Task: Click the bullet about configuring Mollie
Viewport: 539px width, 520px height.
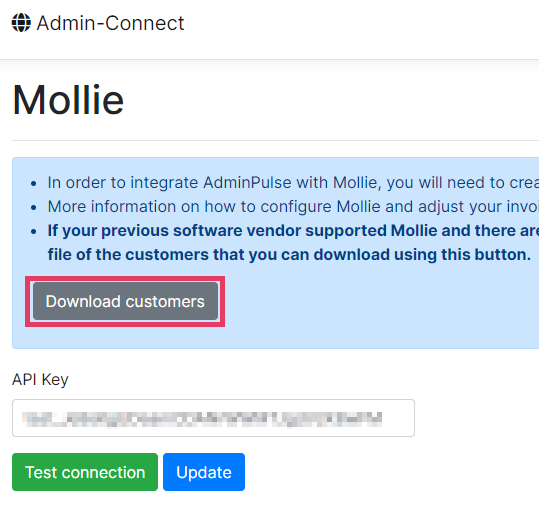Action: pos(293,207)
